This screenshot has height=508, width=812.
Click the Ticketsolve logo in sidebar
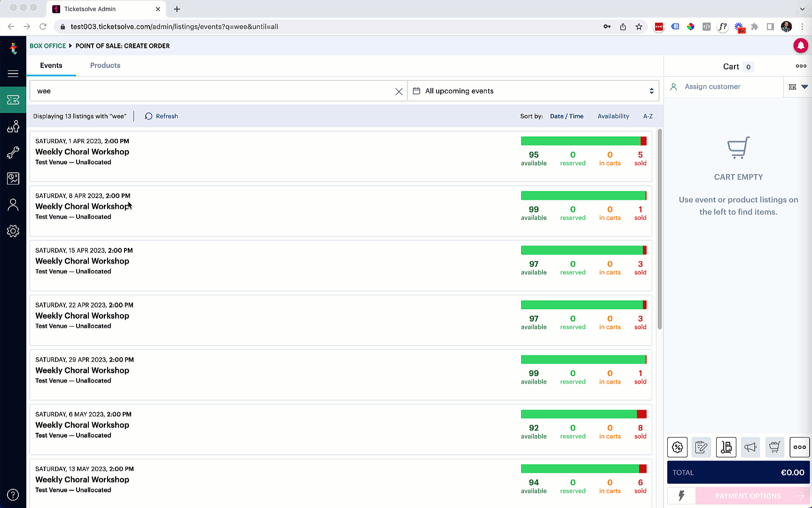pos(13,48)
